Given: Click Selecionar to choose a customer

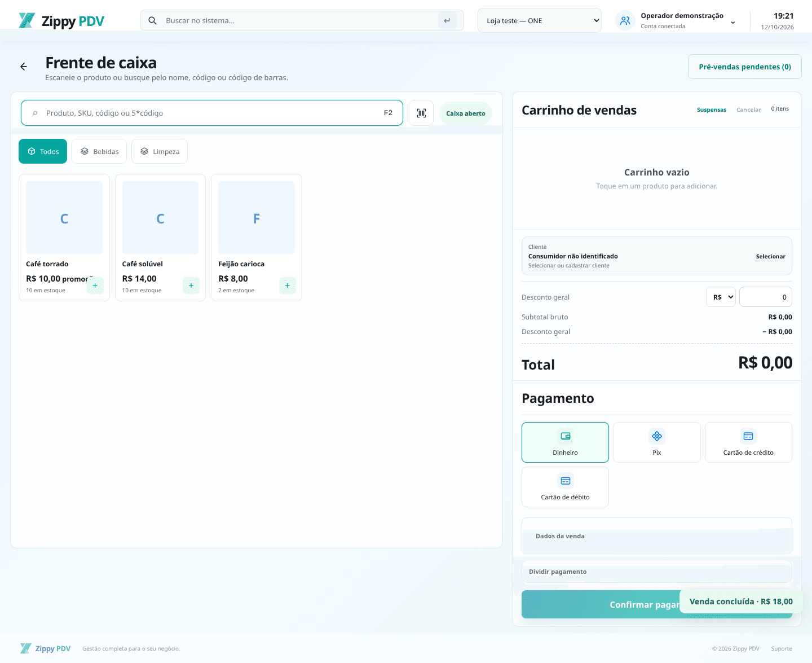Looking at the screenshot, I should coord(770,256).
